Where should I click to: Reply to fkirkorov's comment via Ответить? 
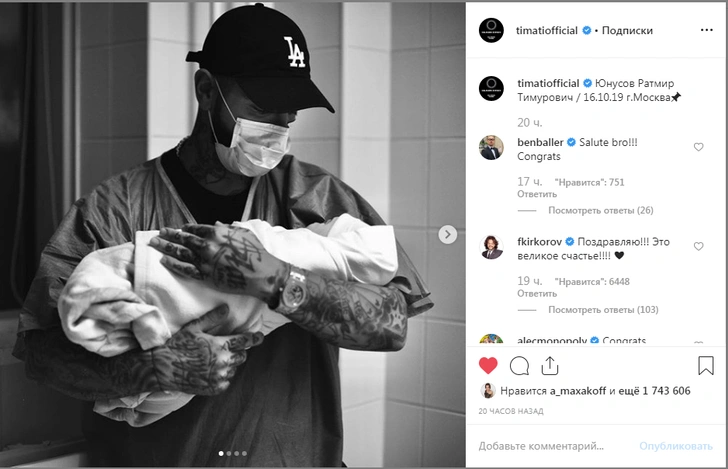click(537, 293)
